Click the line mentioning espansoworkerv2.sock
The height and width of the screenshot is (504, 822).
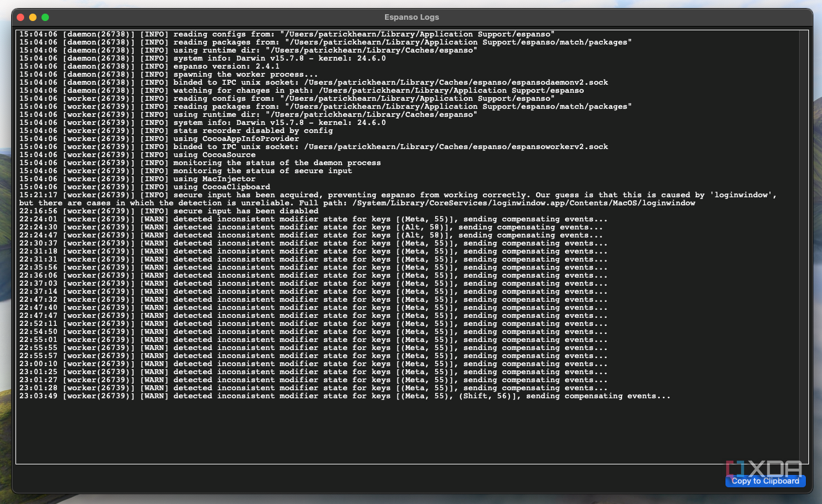314,147
